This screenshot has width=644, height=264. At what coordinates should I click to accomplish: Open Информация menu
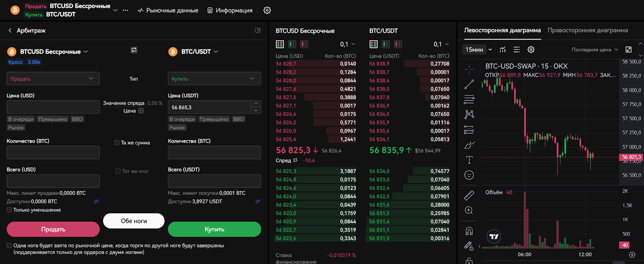230,10
